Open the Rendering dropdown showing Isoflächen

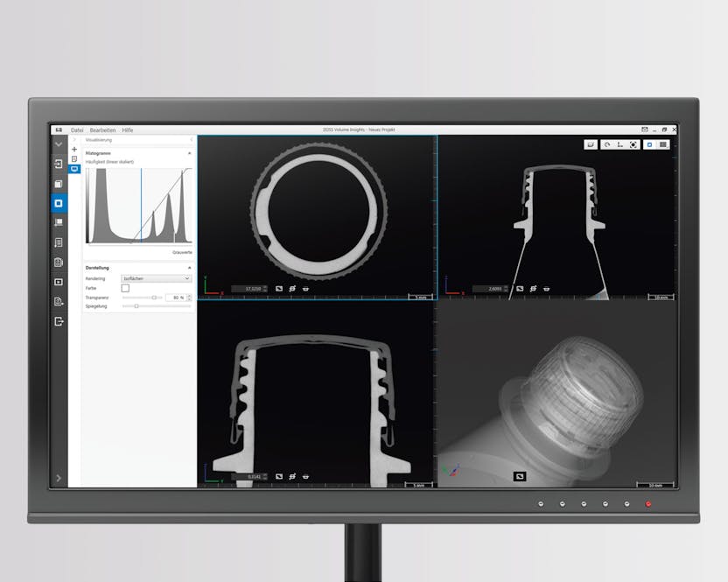pos(156,278)
